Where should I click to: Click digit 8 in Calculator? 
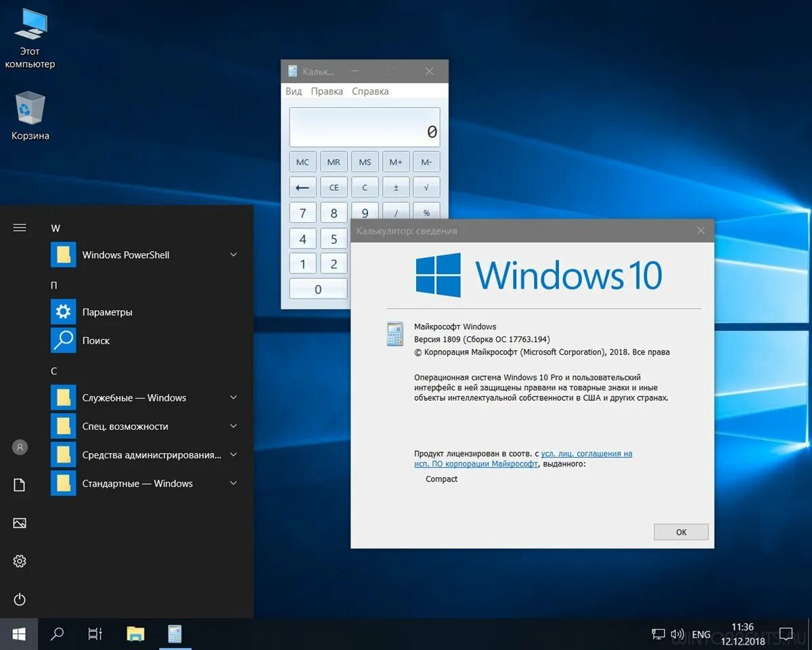pyautogui.click(x=334, y=213)
